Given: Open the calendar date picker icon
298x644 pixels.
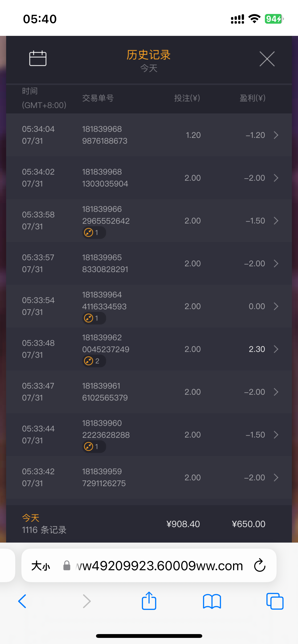Looking at the screenshot, I should 38,58.
